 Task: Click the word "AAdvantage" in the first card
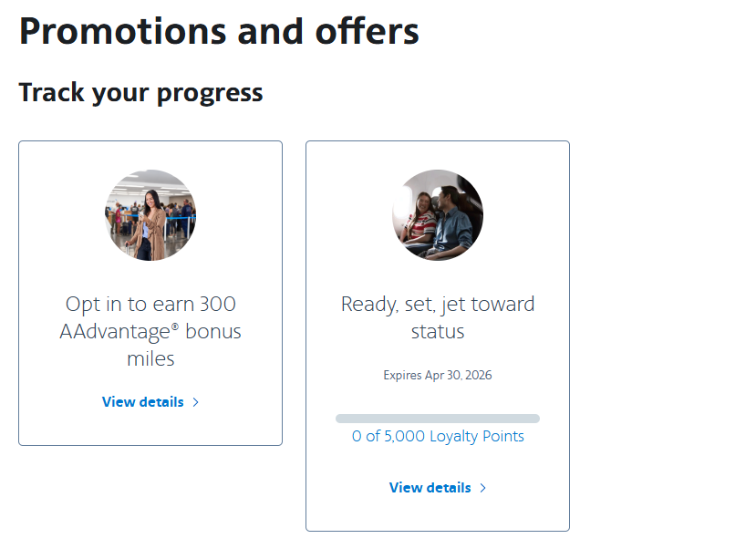113,332
